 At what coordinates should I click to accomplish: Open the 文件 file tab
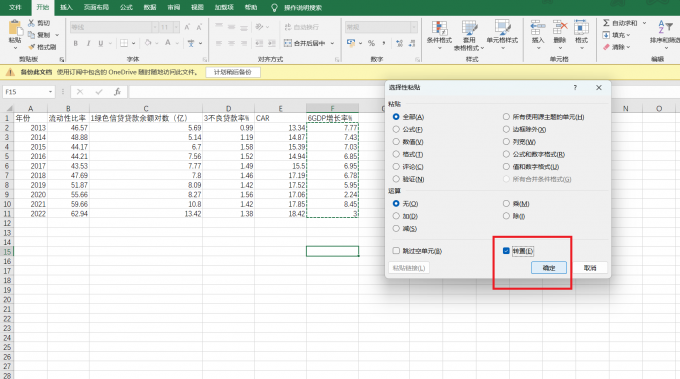tap(15, 7)
